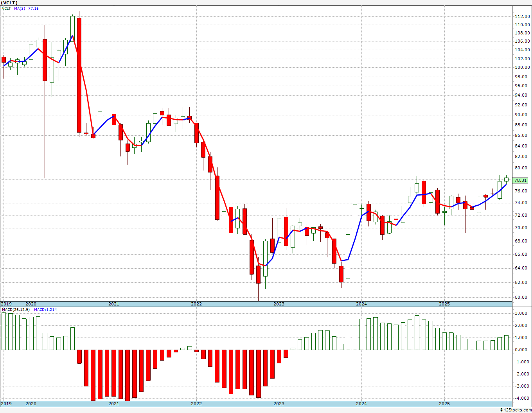Click the latest green candlestick beside 78.31

(x=507, y=180)
